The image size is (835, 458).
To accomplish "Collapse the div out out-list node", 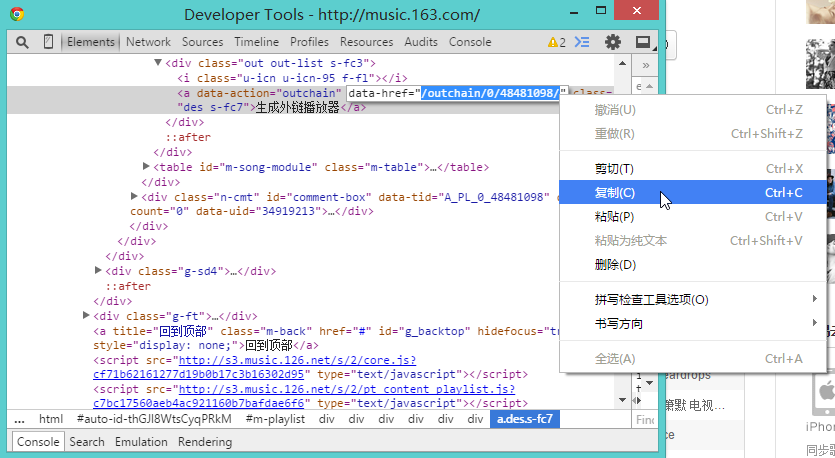I will pos(158,62).
